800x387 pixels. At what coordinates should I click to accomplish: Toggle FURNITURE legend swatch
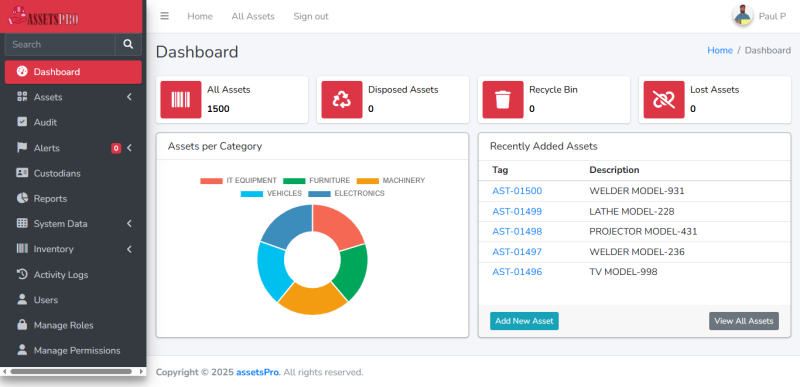294,180
